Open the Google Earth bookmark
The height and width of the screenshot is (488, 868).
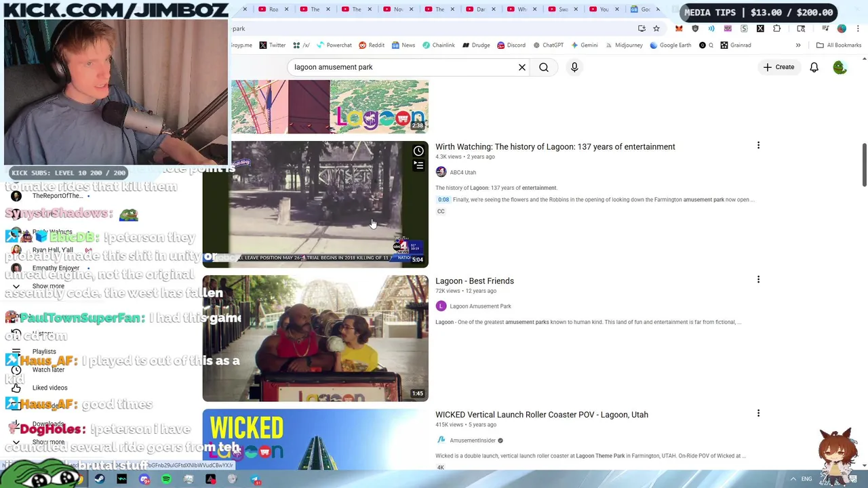coord(671,45)
